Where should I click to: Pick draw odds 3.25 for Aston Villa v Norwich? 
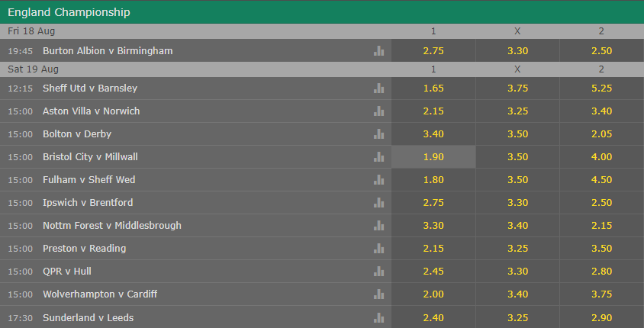tap(517, 111)
